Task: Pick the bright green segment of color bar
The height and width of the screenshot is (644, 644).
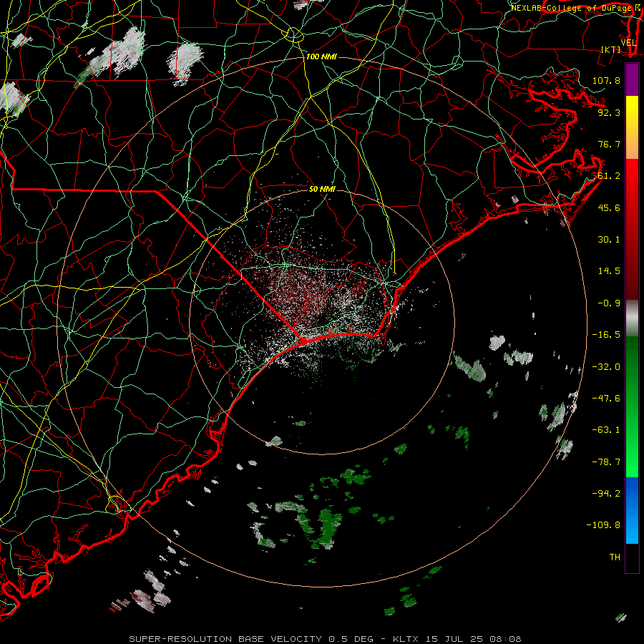Action: tap(632, 456)
